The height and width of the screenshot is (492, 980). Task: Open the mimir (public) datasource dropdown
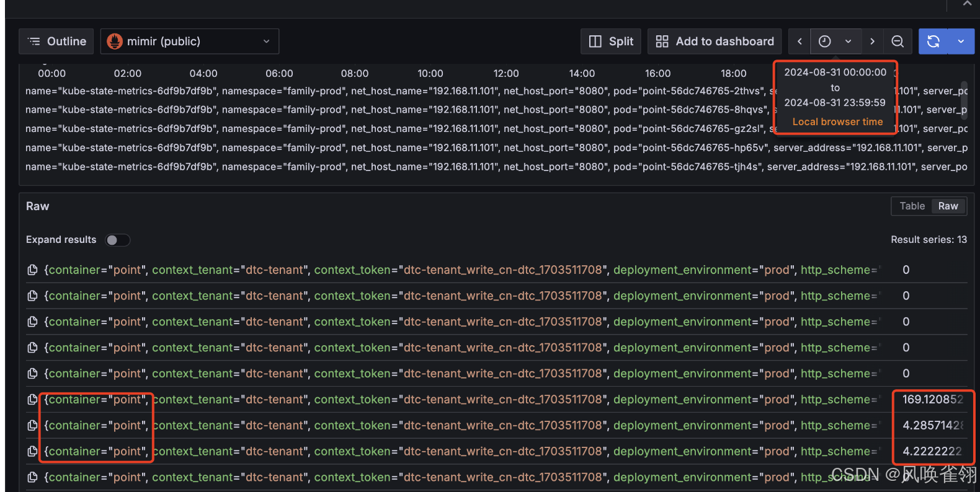point(190,42)
